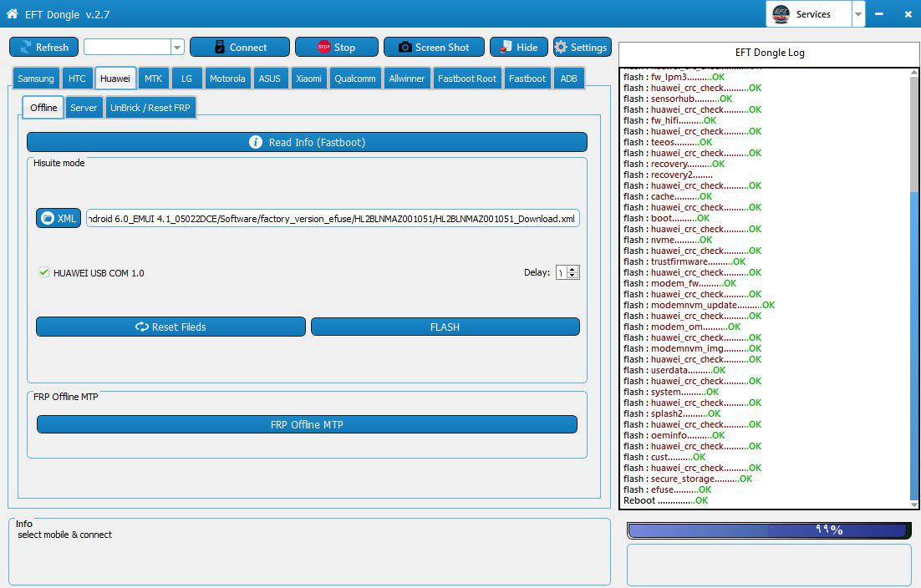
Task: Switch to the Qualcomm tab
Action: coord(355,79)
